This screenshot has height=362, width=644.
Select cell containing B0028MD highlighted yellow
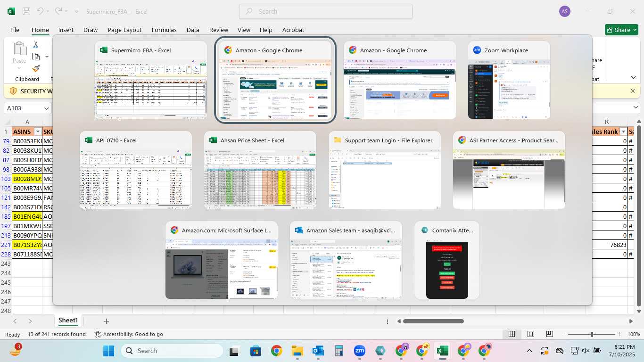pyautogui.click(x=27, y=179)
